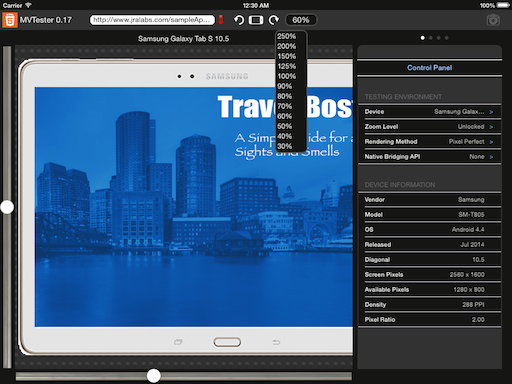Open the 60% zoom dropdown
Viewport: 512px width, 384px height.
click(301, 20)
